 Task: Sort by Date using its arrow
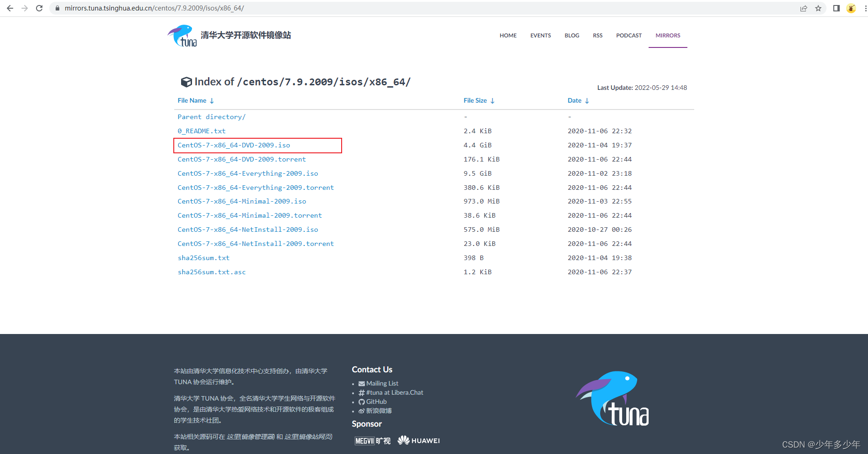tap(587, 101)
